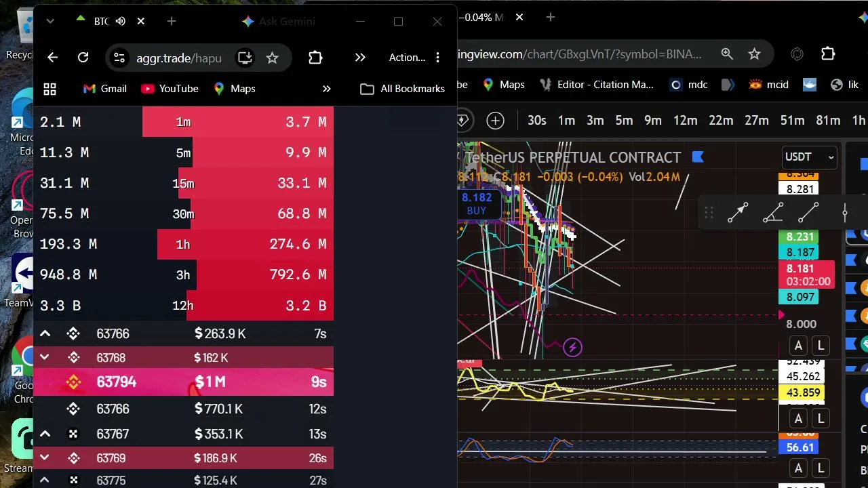The width and height of the screenshot is (868, 488).
Task: Open the USDT currency dropdown
Action: [809, 157]
